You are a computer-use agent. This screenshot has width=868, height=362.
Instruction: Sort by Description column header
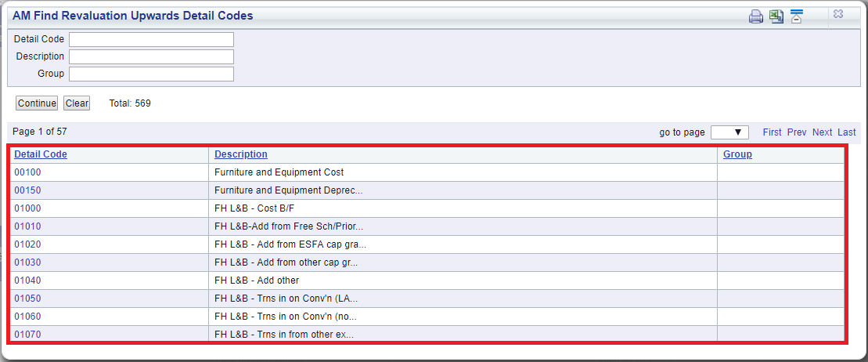(x=241, y=154)
